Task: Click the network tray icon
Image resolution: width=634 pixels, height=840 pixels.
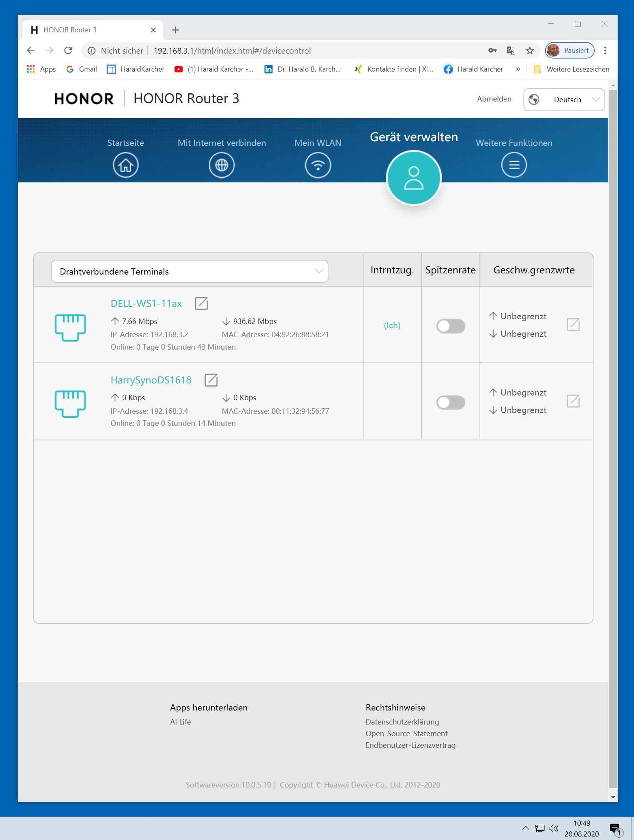Action: click(540, 828)
